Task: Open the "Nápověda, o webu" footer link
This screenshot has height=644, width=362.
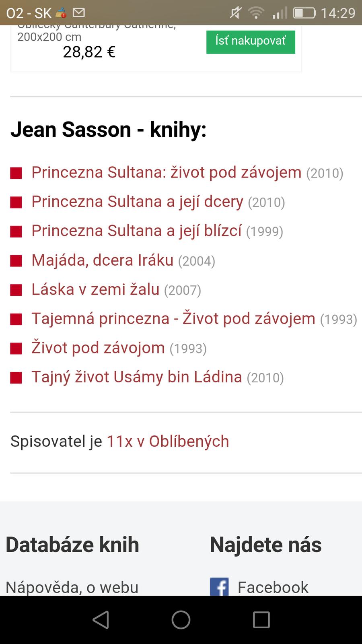Action: [72, 587]
